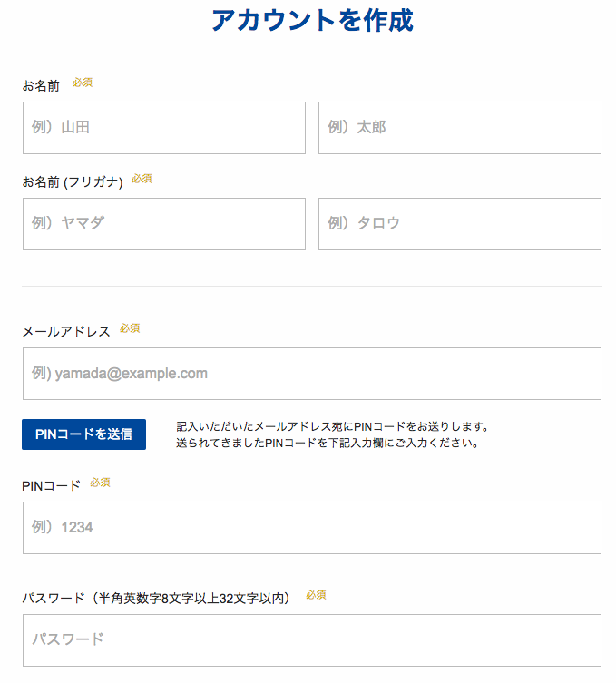Screen dimensions: 616x683
Task: Click the アカウントを作成 page heading
Action: pyautogui.click(x=312, y=21)
